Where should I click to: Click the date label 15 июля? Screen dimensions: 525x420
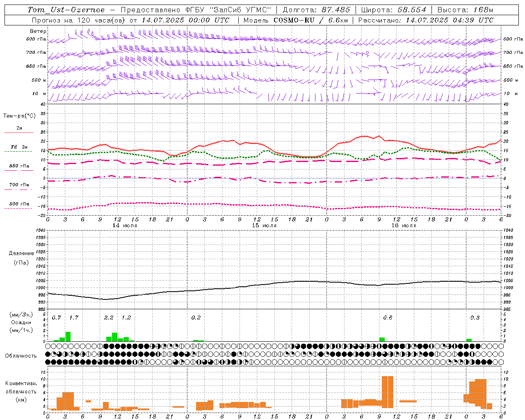[x=264, y=226]
